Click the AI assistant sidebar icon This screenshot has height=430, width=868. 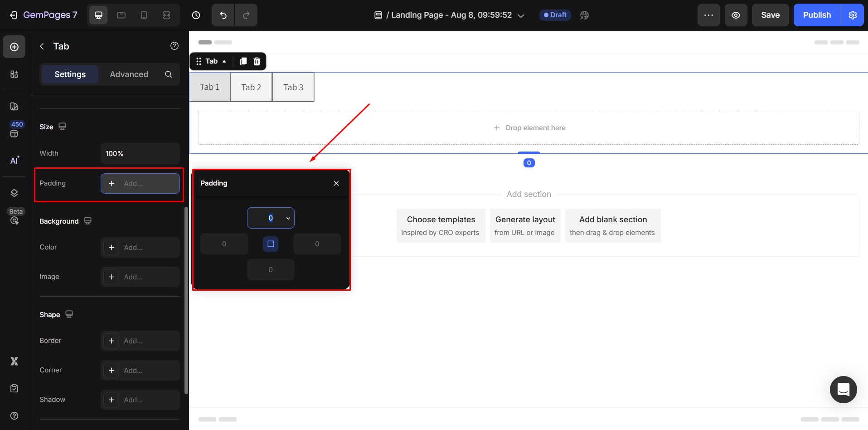click(14, 160)
